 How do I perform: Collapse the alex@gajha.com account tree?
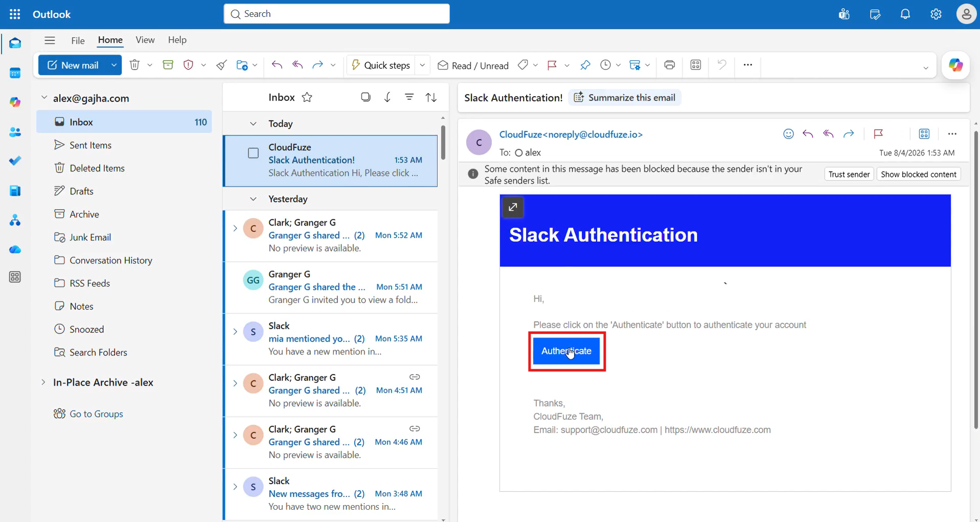(x=44, y=98)
